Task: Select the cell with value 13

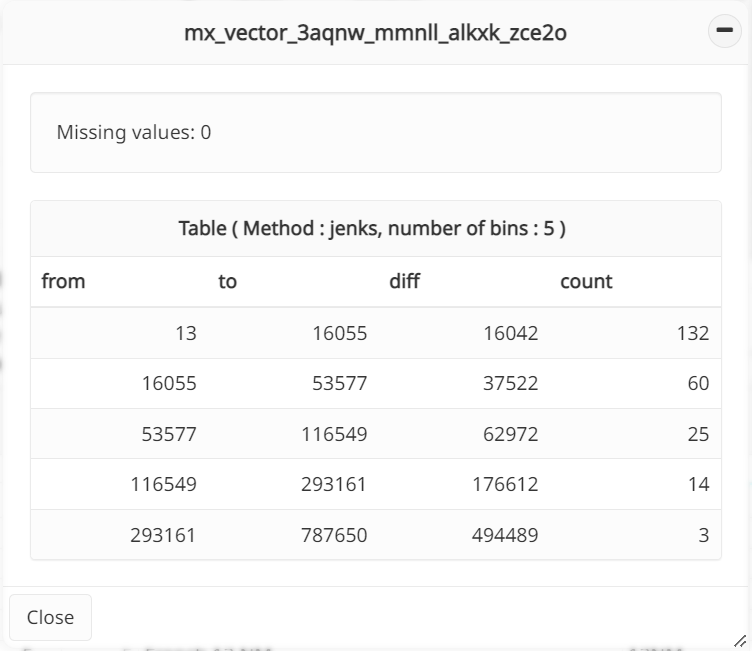Action: click(x=185, y=333)
